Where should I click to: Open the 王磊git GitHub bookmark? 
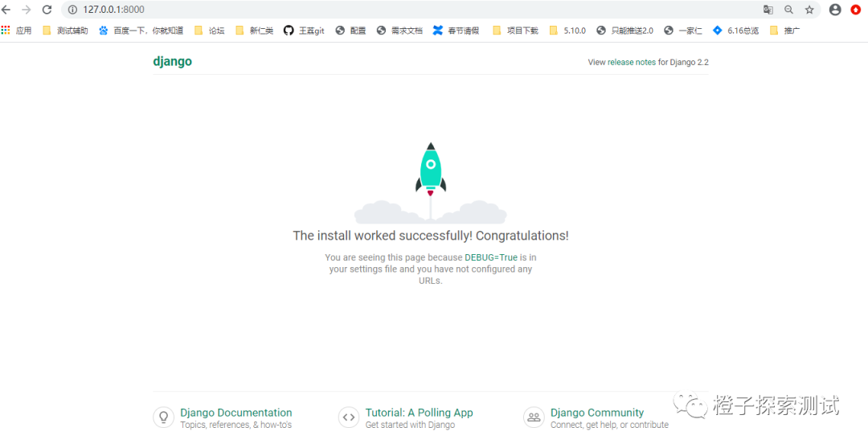304,31
